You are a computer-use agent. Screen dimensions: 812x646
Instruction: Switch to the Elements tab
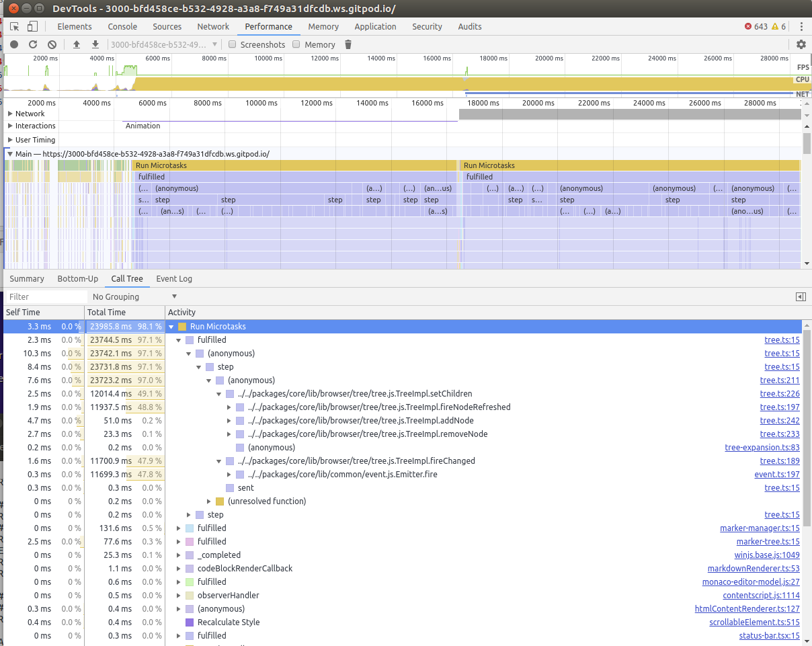[75, 26]
